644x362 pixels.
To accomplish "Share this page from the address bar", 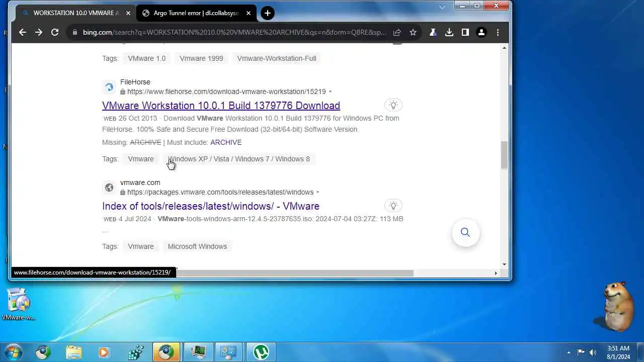I will 397,32.
